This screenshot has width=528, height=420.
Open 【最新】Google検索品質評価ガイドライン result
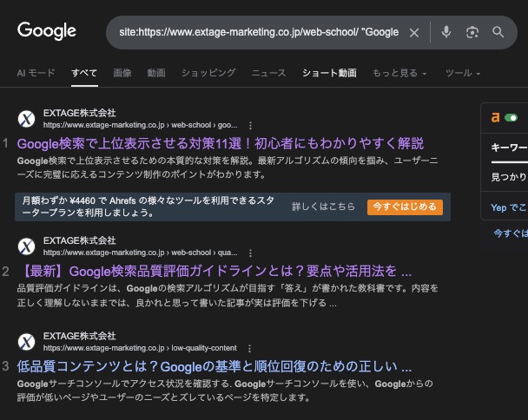[217, 272]
